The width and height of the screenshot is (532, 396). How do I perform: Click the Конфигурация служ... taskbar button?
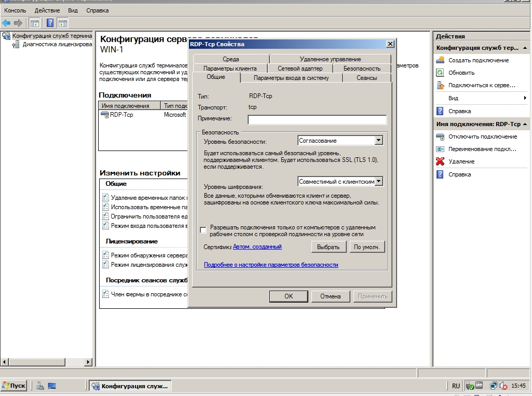130,386
